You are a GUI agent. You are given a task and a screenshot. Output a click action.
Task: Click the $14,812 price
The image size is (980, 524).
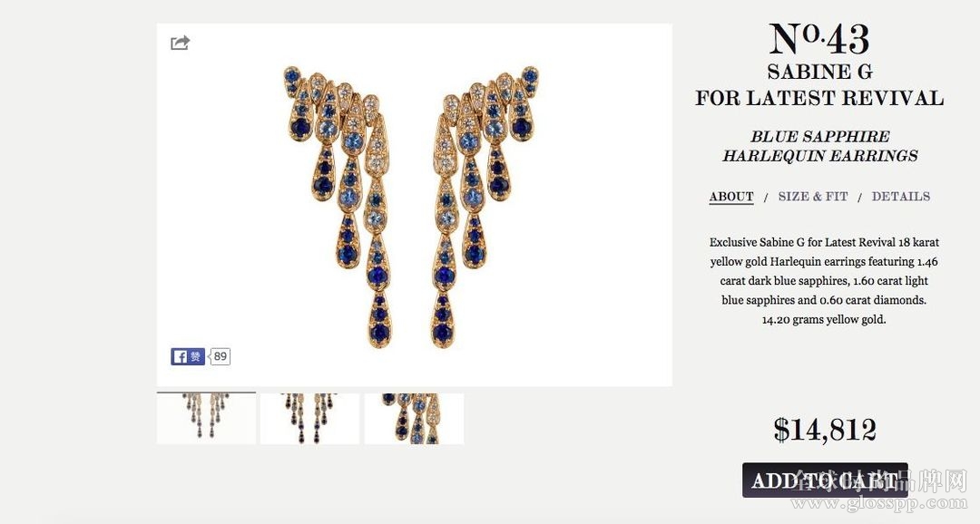pos(824,430)
